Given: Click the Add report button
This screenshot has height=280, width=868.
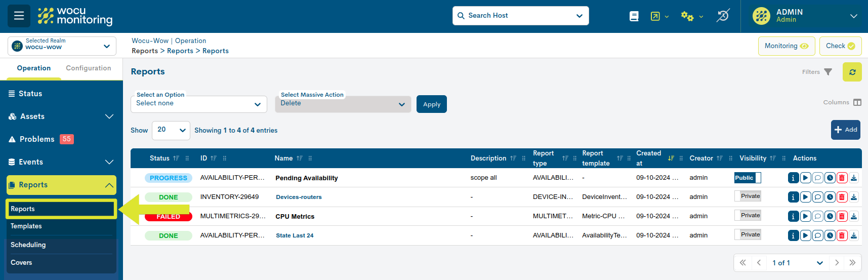Looking at the screenshot, I should coord(845,130).
